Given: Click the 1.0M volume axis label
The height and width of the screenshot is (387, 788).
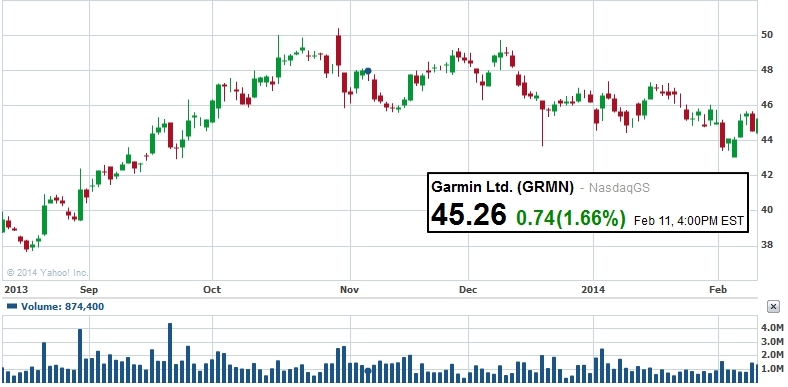Looking at the screenshot, I should coord(772,368).
